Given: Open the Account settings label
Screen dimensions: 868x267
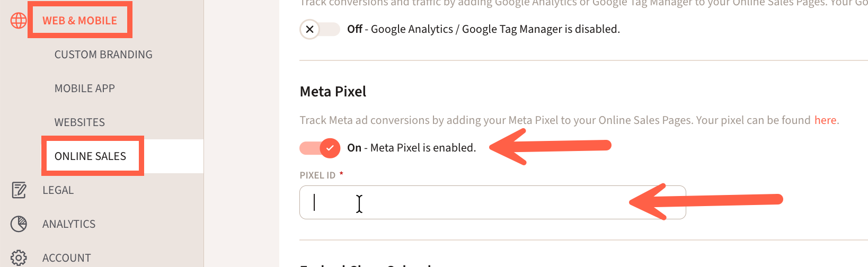Looking at the screenshot, I should [67, 258].
